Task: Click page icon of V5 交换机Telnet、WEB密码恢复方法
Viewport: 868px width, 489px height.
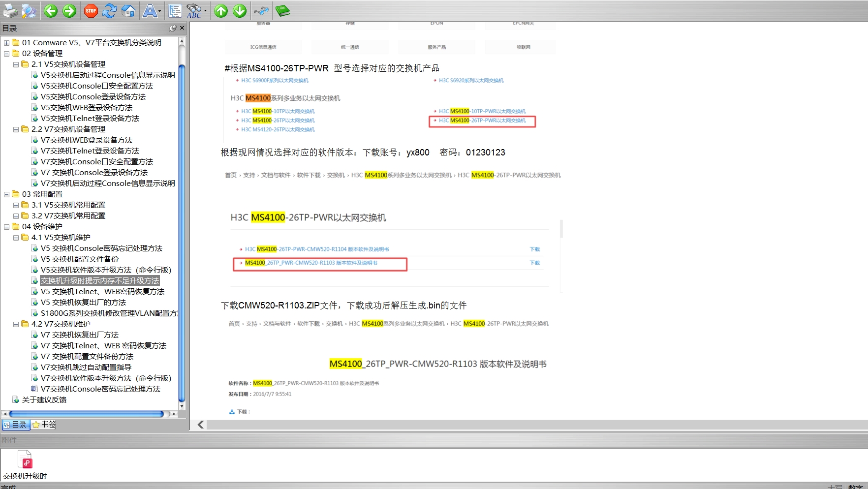Action: pos(34,292)
